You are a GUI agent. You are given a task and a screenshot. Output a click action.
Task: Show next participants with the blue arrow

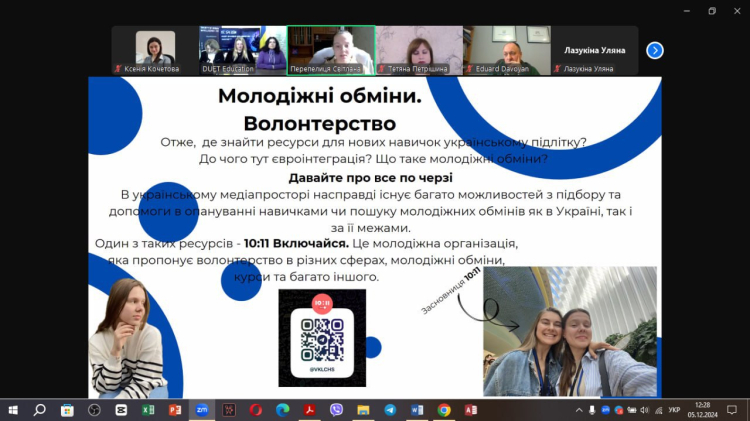[x=655, y=50]
